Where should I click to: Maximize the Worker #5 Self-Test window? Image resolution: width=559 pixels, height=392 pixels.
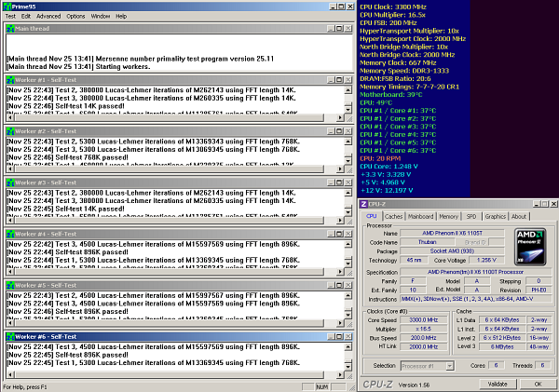coord(341,285)
